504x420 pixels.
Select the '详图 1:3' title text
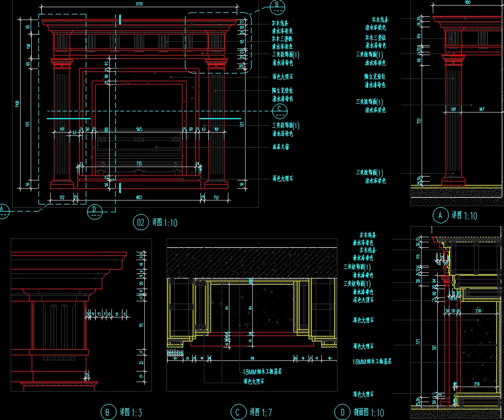[130, 412]
